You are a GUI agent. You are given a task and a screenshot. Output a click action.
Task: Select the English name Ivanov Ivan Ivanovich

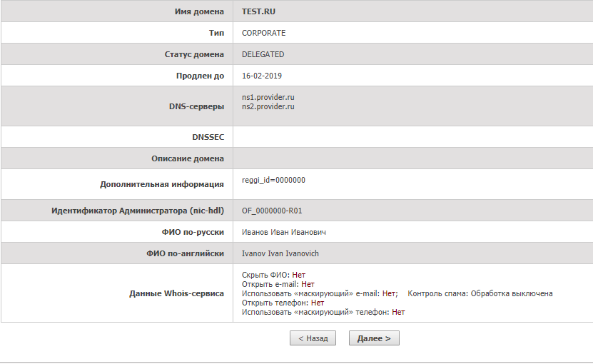tap(280, 253)
